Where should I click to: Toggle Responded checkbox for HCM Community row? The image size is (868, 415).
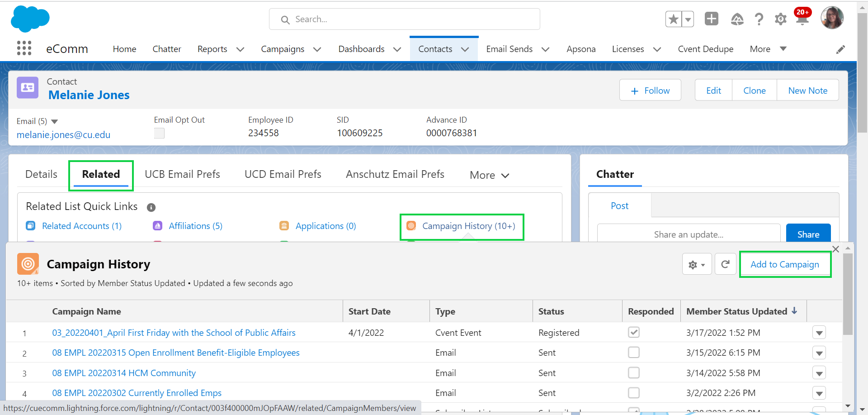(634, 372)
